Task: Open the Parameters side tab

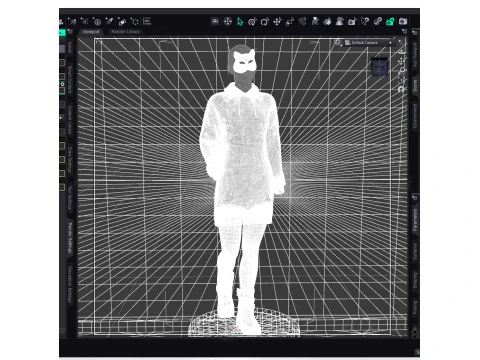Action: [x=415, y=220]
